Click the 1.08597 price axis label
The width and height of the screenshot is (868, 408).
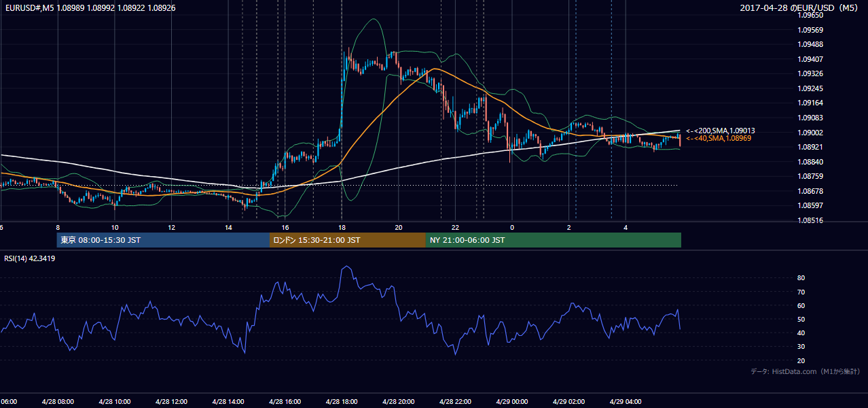point(811,205)
